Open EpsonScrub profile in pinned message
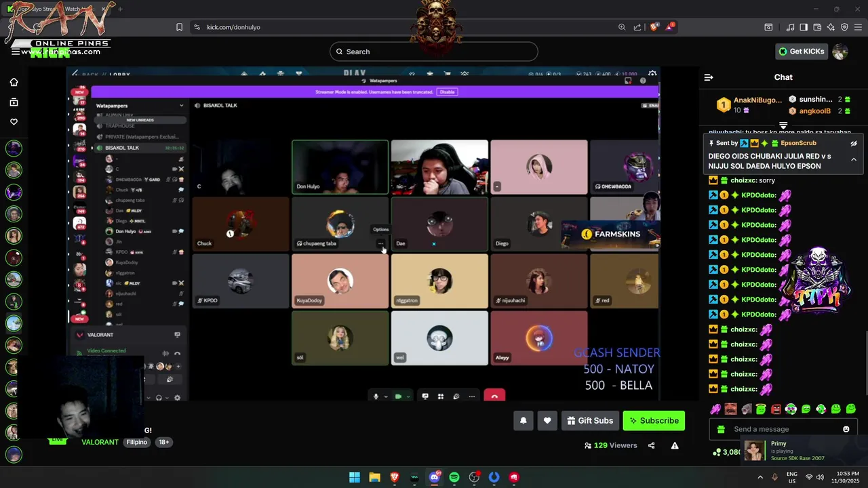 [x=798, y=143]
